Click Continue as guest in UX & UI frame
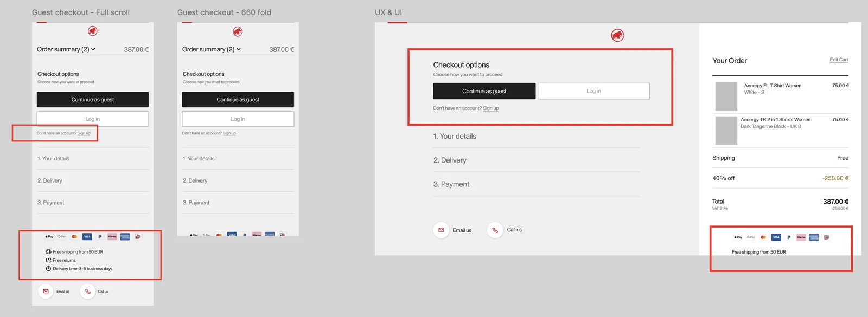The width and height of the screenshot is (868, 317). tap(484, 91)
